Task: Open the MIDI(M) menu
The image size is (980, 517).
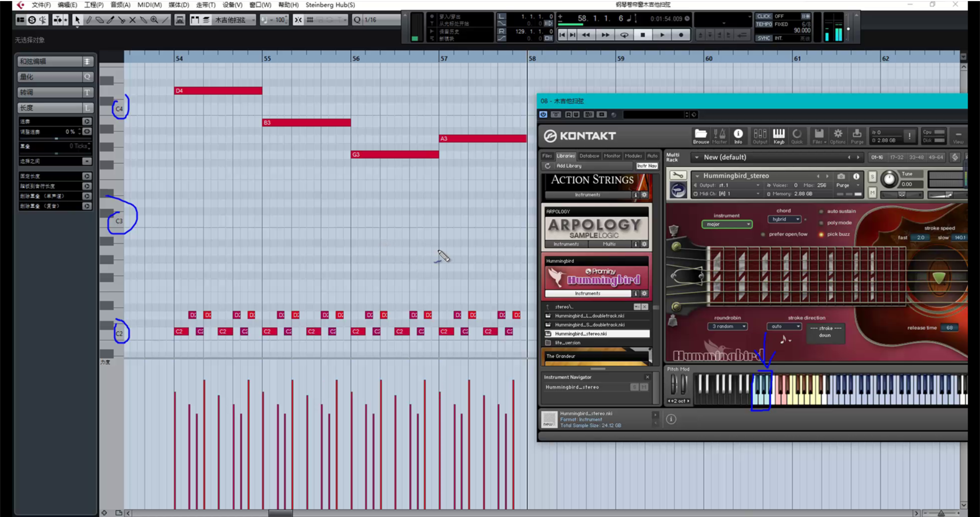Action: coord(150,5)
